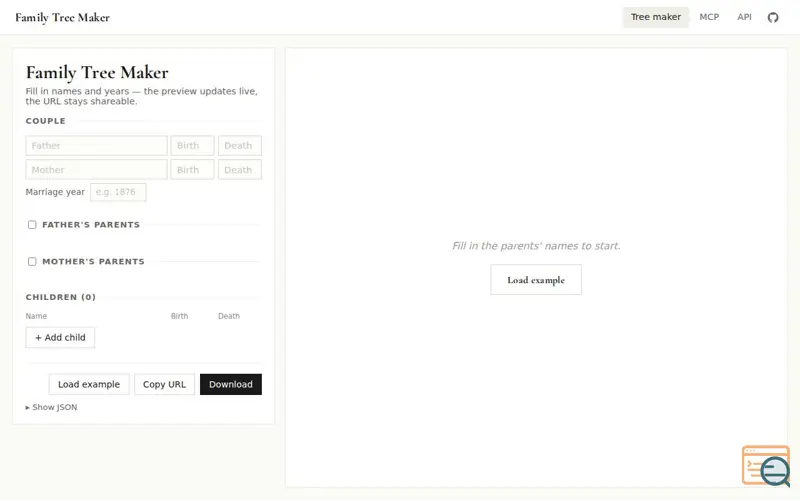Click the Add child button

60,337
